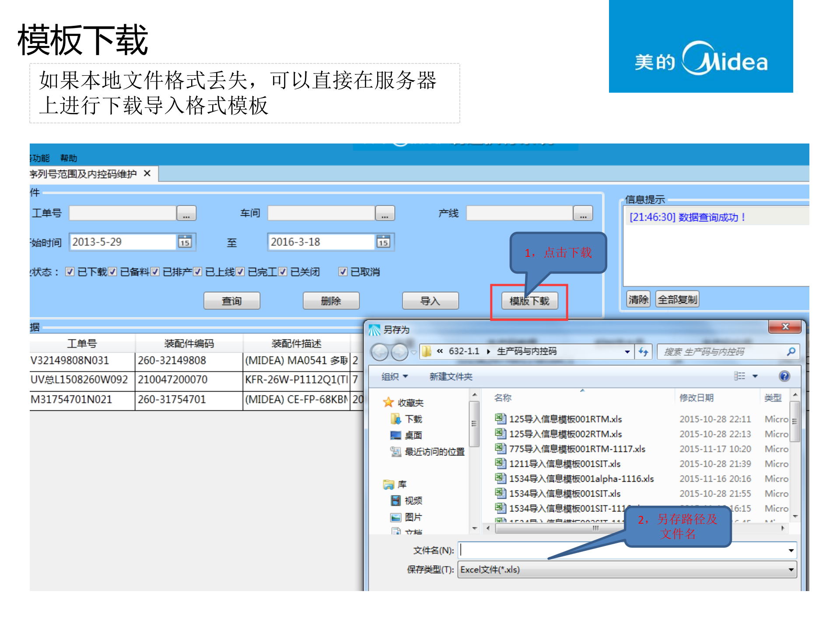Click the 模版下载 template download button

click(529, 301)
